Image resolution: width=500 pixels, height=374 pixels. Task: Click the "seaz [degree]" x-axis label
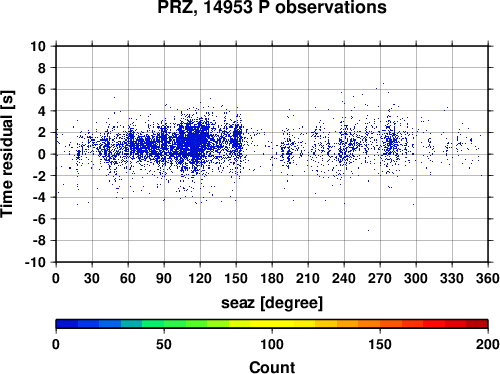[x=272, y=303]
